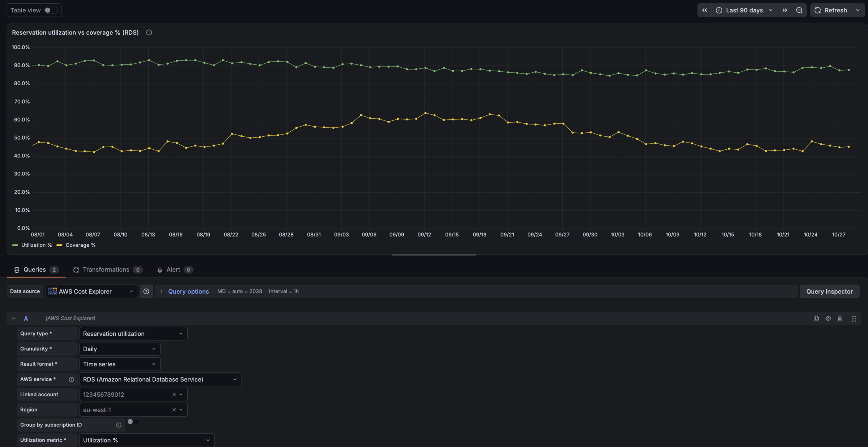Clear the Linked account value
868x447 pixels.
coord(174,395)
